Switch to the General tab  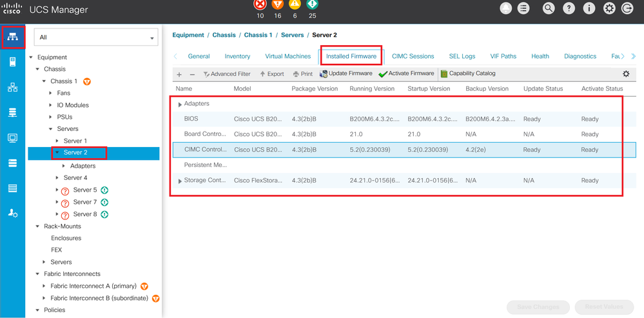point(199,56)
